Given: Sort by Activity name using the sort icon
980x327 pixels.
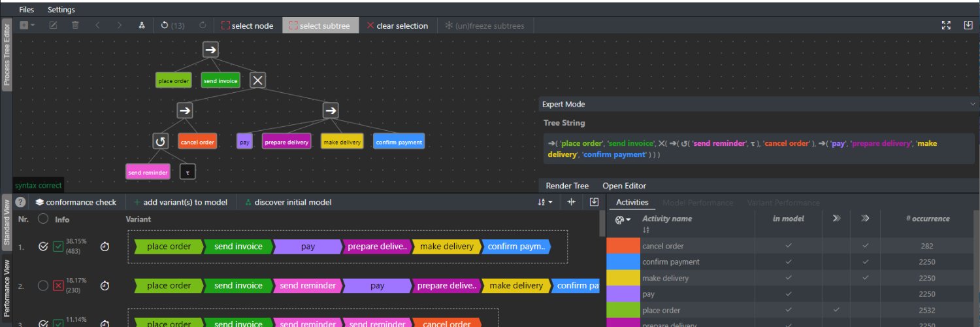Looking at the screenshot, I should click(x=646, y=230).
